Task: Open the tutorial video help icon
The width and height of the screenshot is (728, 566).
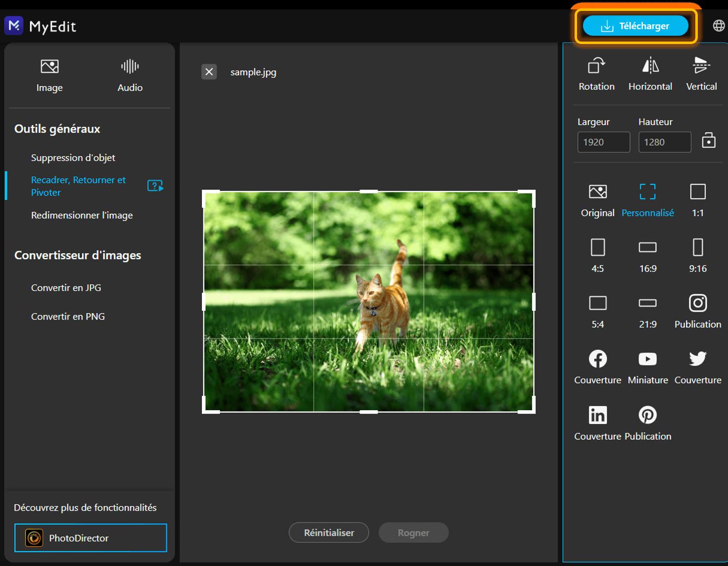Action: 155,186
